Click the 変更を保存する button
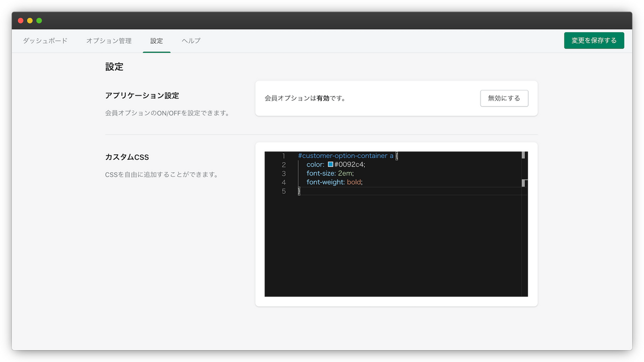The width and height of the screenshot is (644, 362). pyautogui.click(x=594, y=40)
